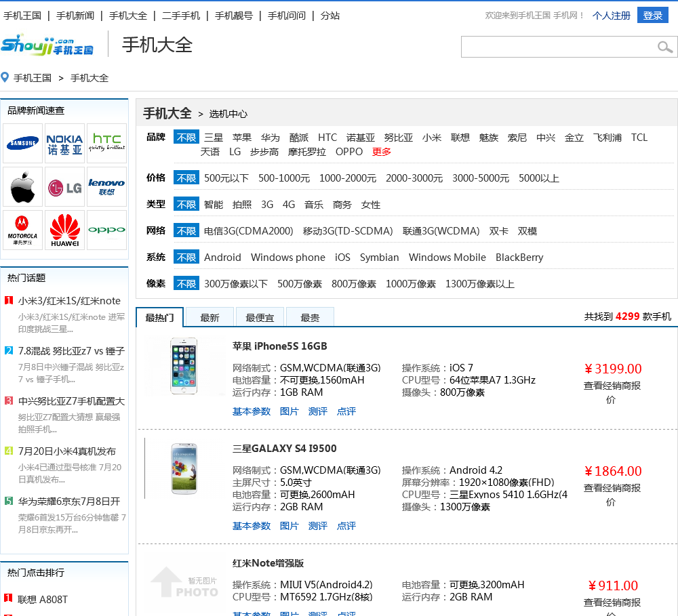Click inside the search input box
The image size is (678, 616).
pos(558,47)
